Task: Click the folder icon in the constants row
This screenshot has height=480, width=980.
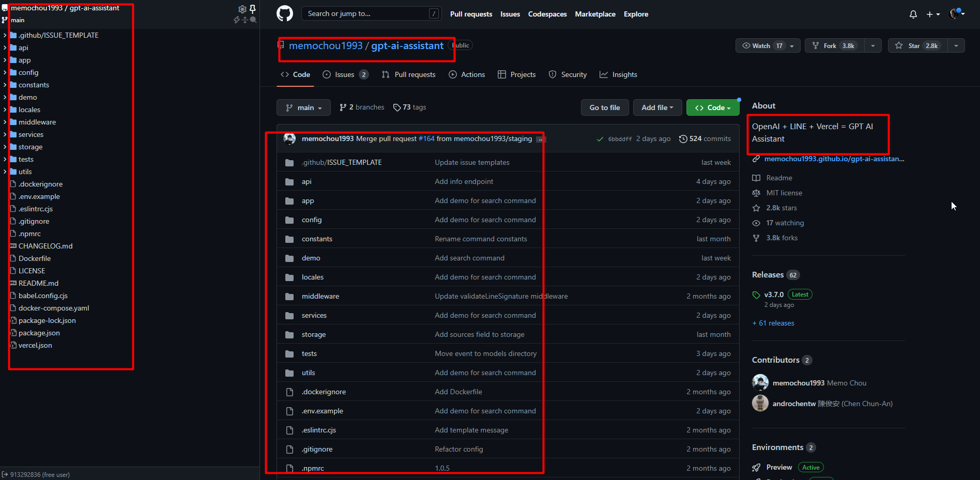Action: coord(289,239)
